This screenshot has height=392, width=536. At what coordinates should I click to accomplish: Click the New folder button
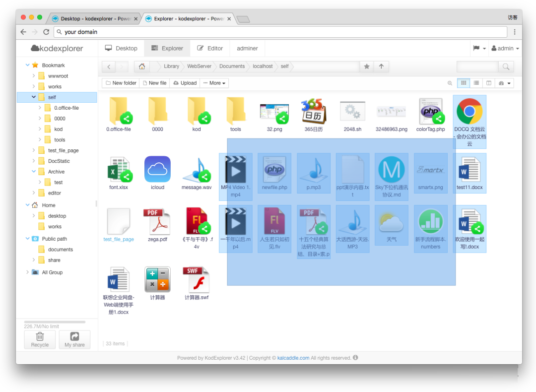[120, 83]
